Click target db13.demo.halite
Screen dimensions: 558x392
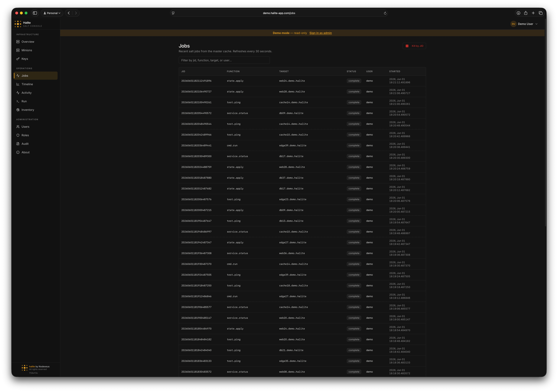point(291,221)
